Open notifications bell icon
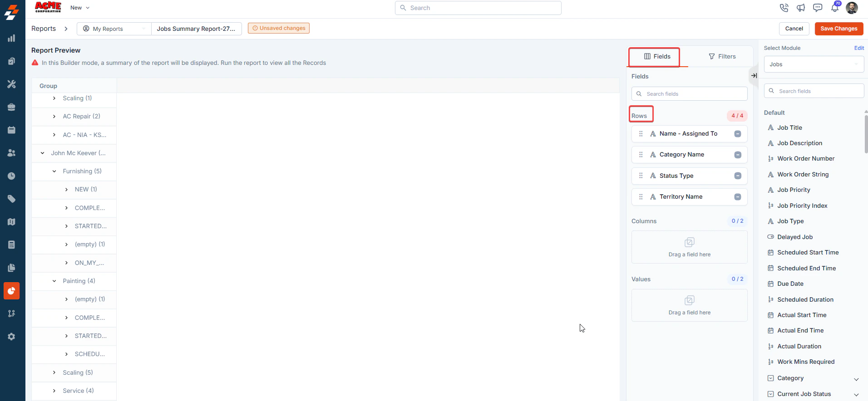This screenshot has height=401, width=868. (x=834, y=8)
